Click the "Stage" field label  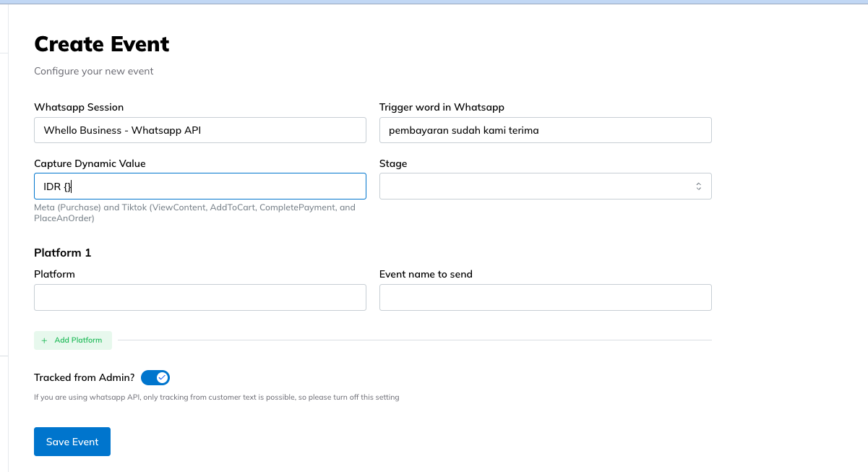click(x=393, y=163)
